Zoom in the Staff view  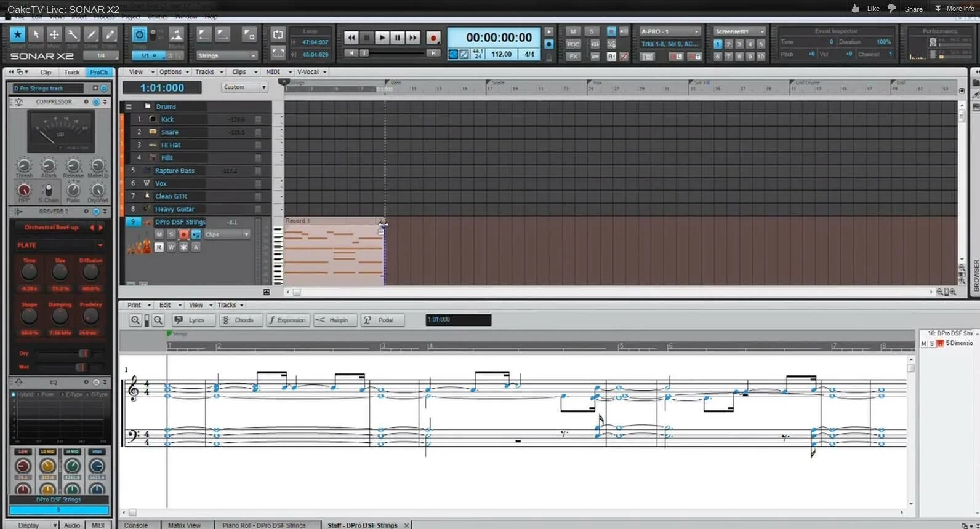tap(135, 320)
